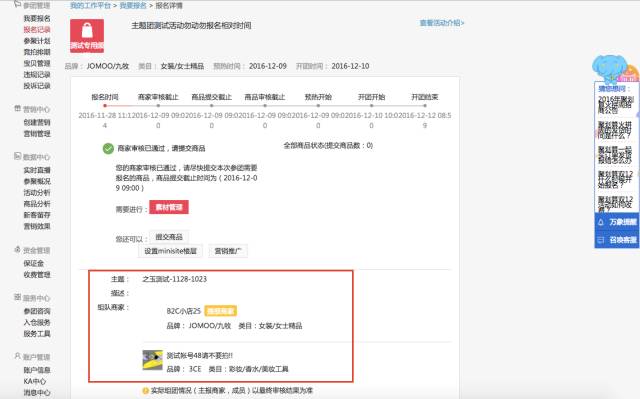This screenshot has width=640, height=399.
Task: Open the first suggested question starting with 2016年
Action: pyautogui.click(x=616, y=105)
